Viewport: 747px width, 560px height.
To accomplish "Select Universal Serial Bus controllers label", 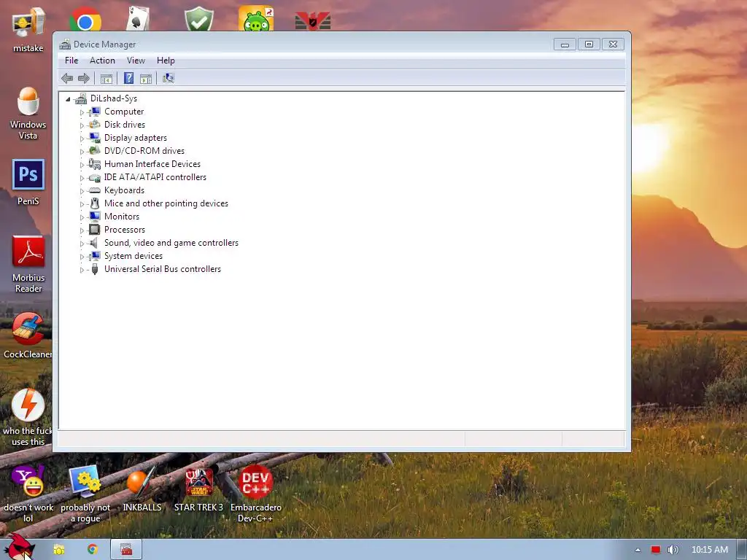I will pyautogui.click(x=163, y=269).
